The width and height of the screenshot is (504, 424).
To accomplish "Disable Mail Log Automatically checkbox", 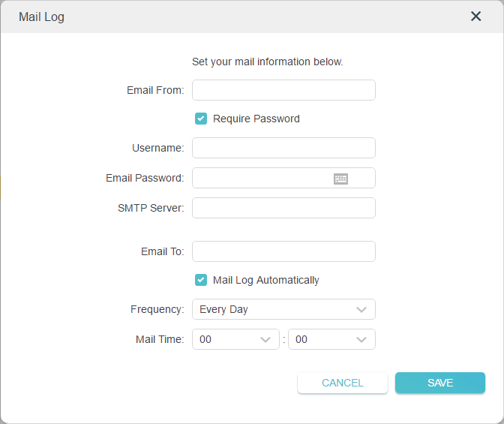I will (x=201, y=280).
